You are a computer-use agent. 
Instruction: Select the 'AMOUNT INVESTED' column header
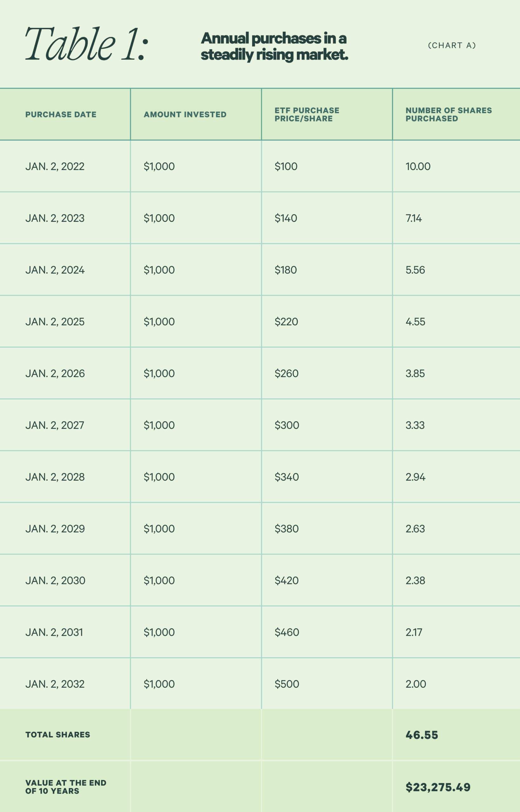click(x=185, y=115)
